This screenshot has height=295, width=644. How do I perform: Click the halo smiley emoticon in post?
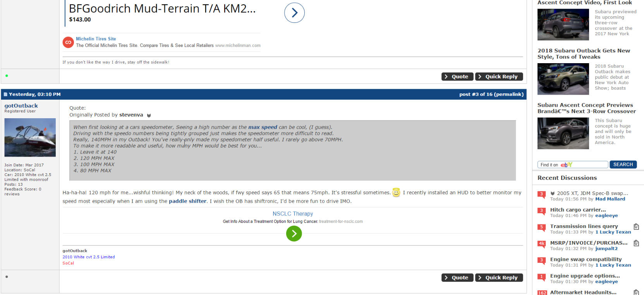pyautogui.click(x=396, y=192)
